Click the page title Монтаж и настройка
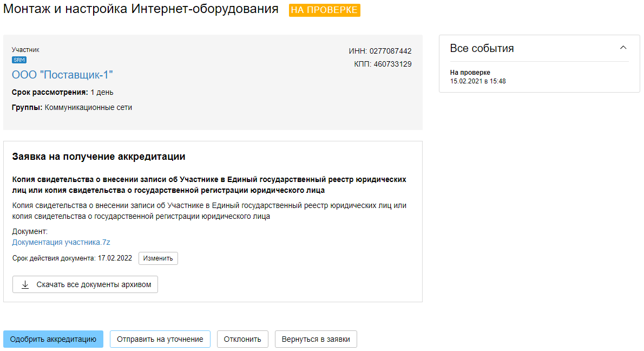The image size is (644, 351). [x=141, y=9]
